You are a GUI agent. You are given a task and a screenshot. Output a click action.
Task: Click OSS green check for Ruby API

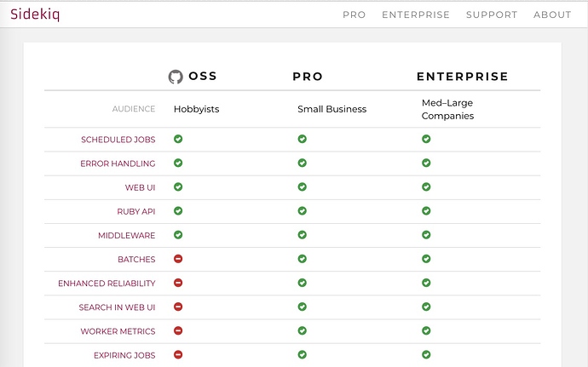coord(178,211)
